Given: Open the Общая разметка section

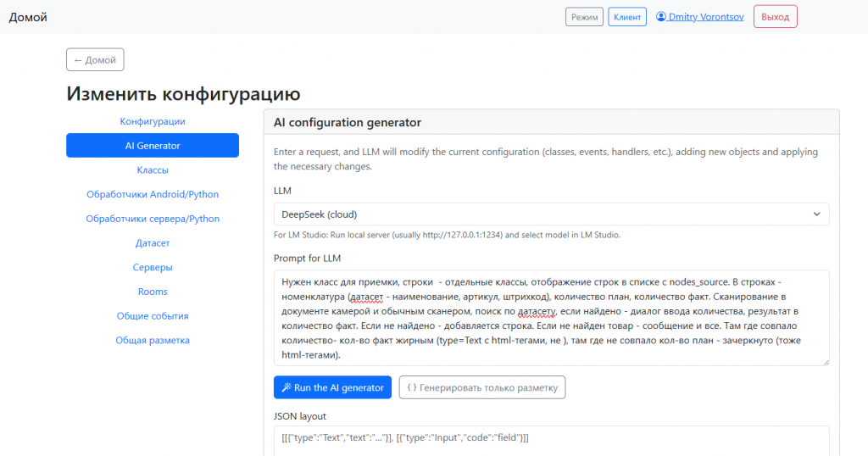Looking at the screenshot, I should tap(153, 340).
